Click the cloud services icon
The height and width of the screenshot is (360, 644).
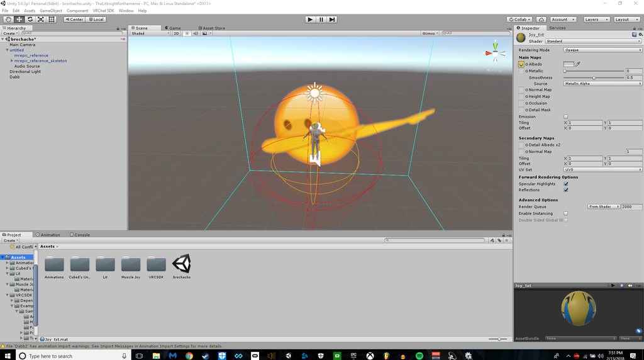point(541,20)
